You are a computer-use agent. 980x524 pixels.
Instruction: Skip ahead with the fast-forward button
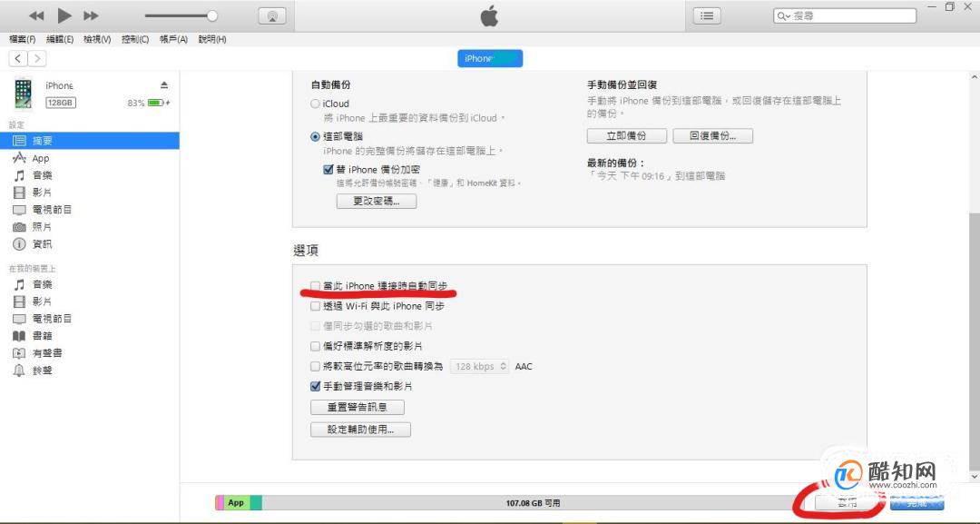(92, 15)
